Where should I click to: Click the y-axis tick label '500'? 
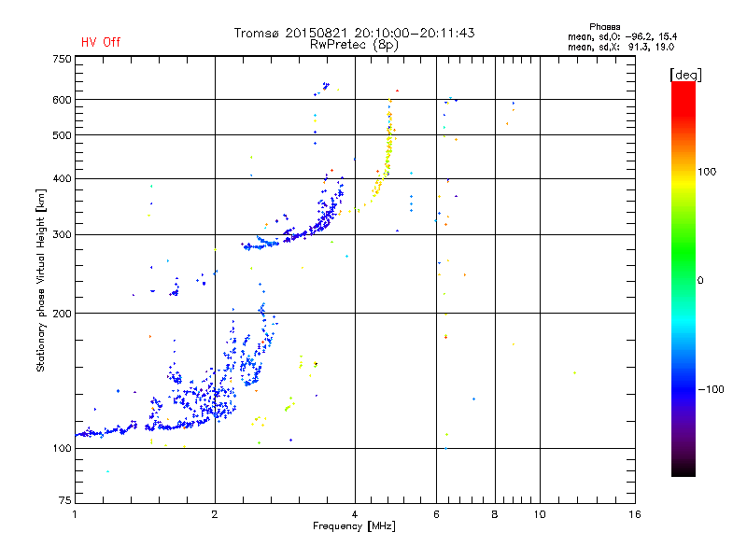(x=62, y=135)
